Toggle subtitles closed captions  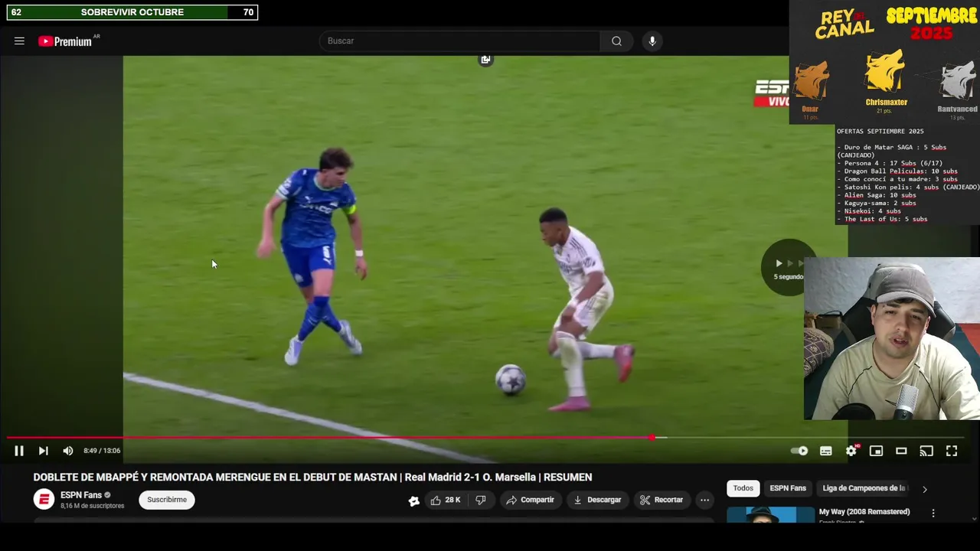[x=826, y=451]
